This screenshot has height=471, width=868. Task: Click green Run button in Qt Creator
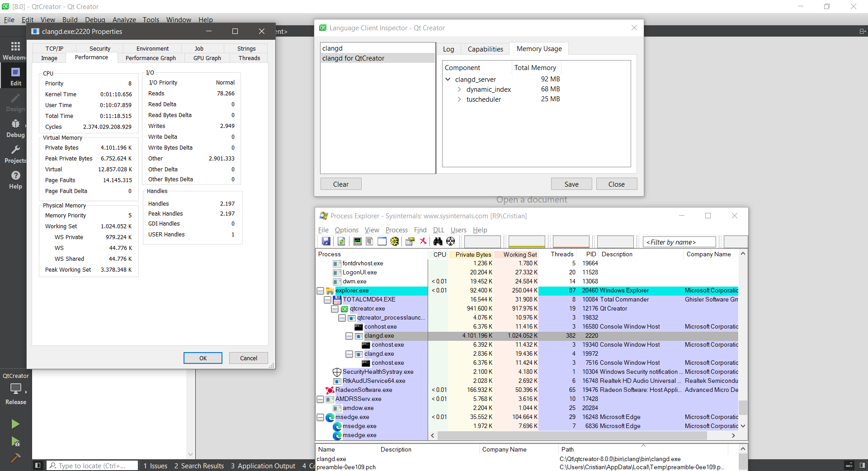tap(15, 424)
